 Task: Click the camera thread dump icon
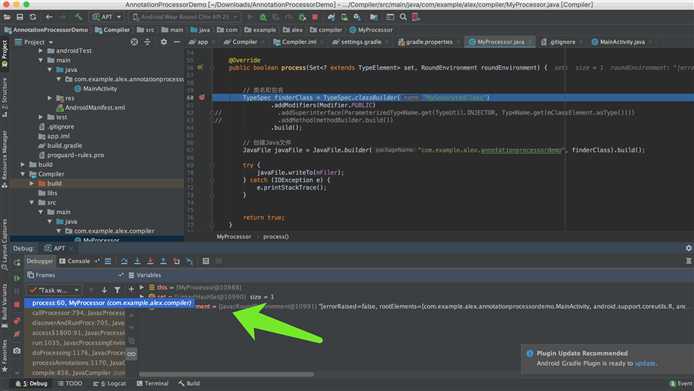[x=17, y=350]
